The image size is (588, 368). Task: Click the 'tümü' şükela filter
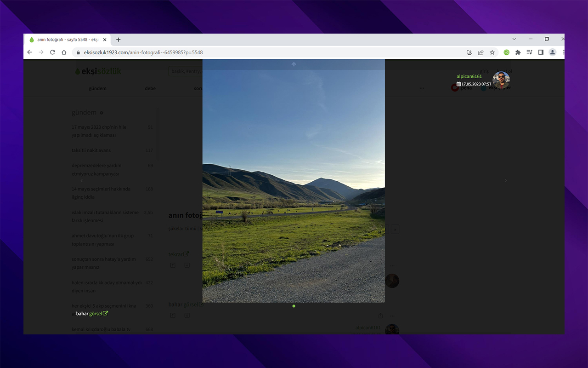190,229
